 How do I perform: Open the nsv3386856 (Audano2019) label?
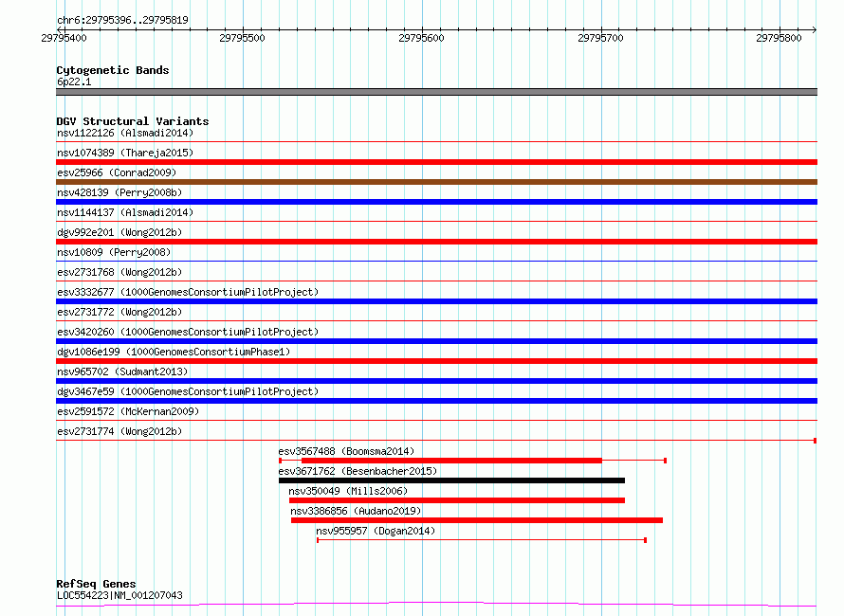(356, 511)
